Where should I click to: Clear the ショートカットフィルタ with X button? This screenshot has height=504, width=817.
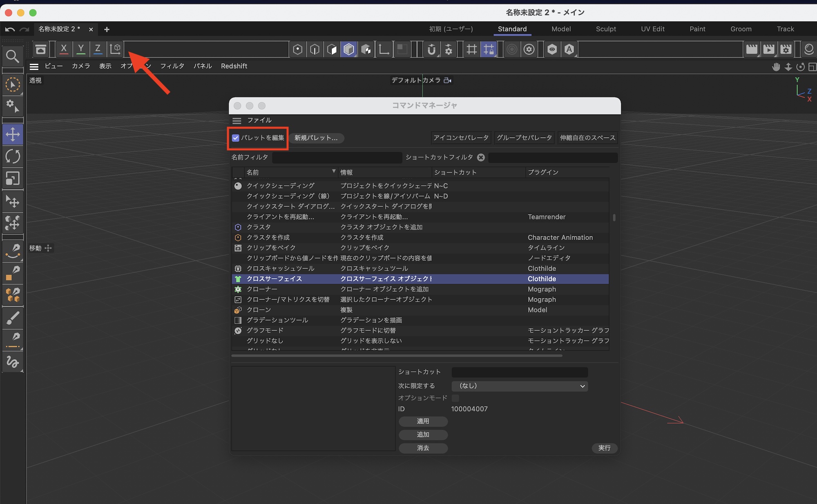[x=481, y=158]
